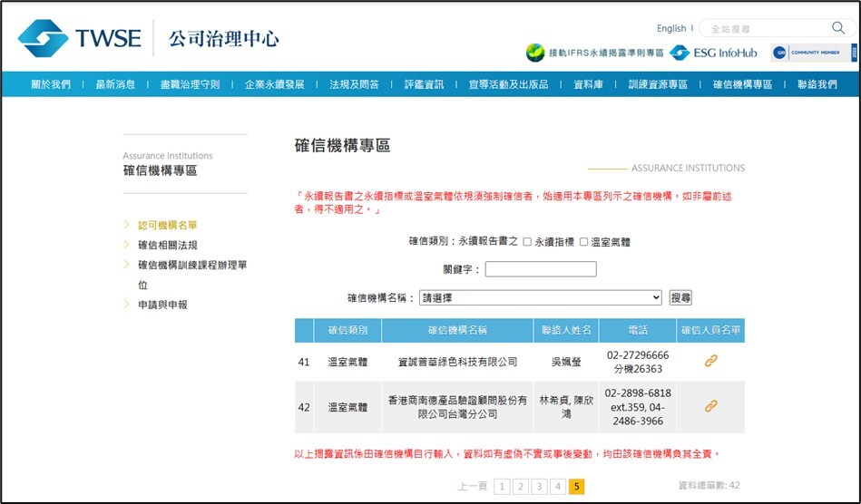Click the arrow beside 認可機構名單
The image size is (861, 504).
click(127, 225)
